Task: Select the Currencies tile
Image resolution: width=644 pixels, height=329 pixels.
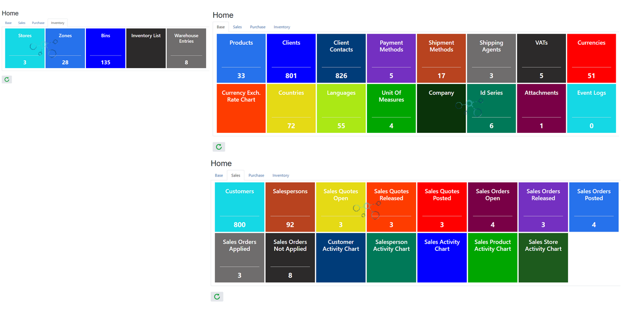Action: (x=591, y=58)
